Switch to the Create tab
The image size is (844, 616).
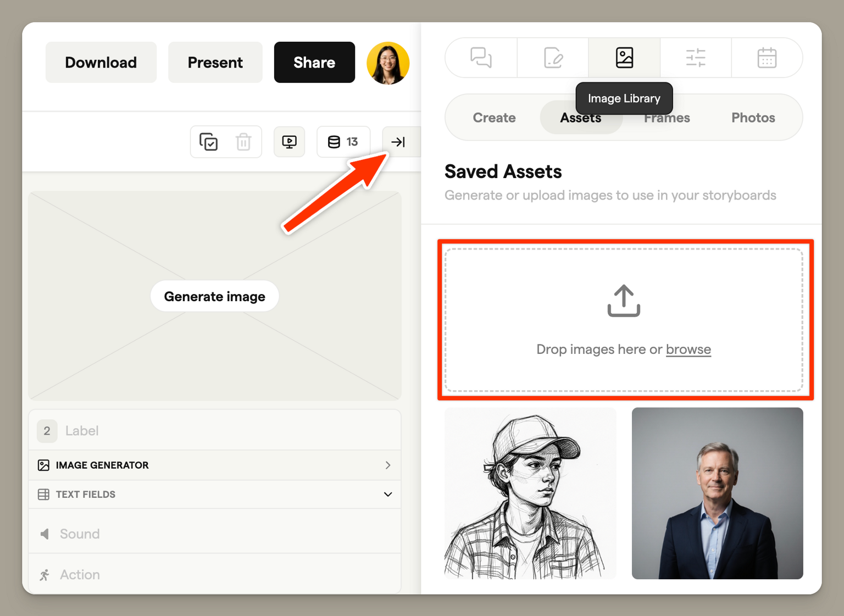[x=494, y=118]
